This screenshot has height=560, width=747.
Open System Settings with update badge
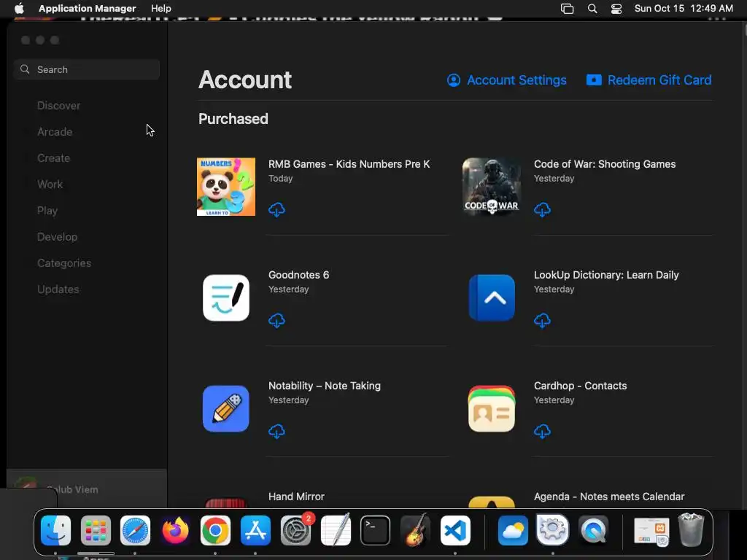[295, 530]
